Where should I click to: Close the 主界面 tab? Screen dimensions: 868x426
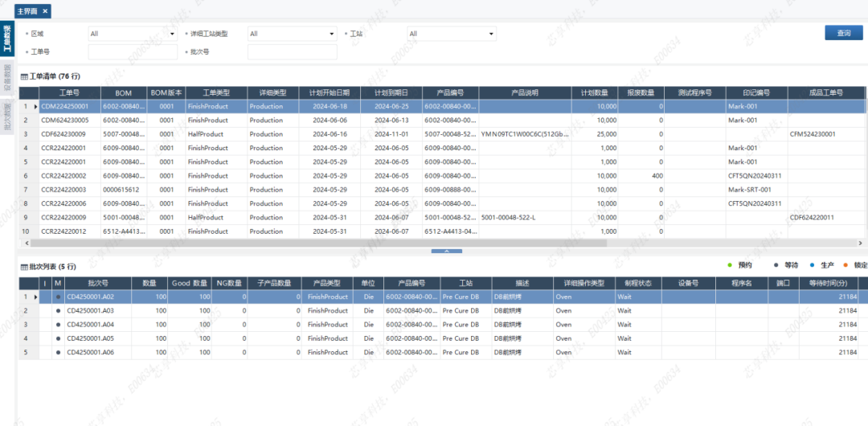click(x=45, y=10)
